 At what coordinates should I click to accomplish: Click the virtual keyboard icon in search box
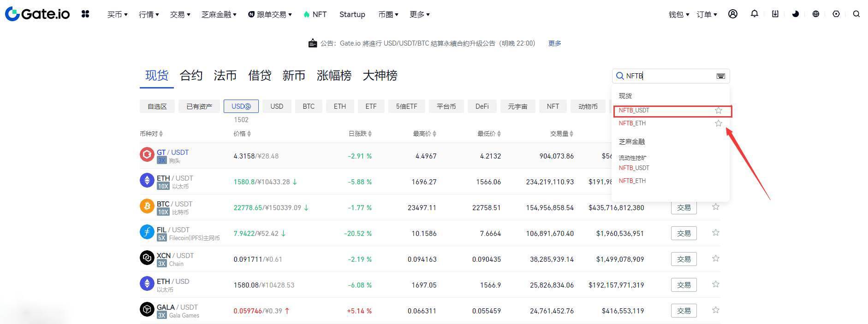tap(721, 76)
